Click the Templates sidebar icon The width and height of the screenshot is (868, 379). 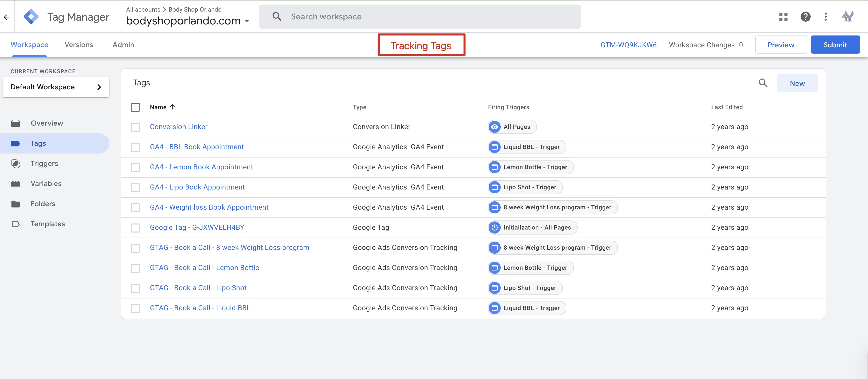pyautogui.click(x=16, y=224)
